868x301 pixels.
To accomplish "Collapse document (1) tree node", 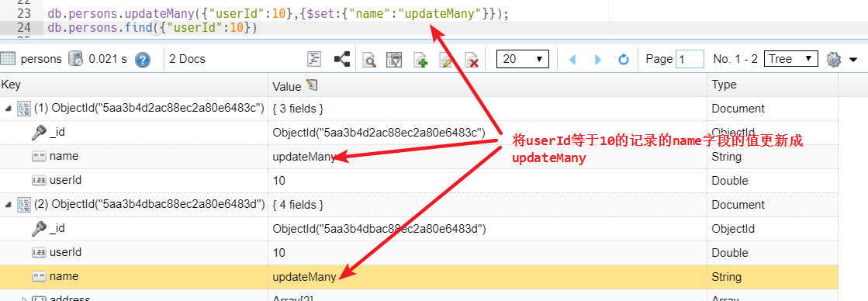I will coord(8,109).
